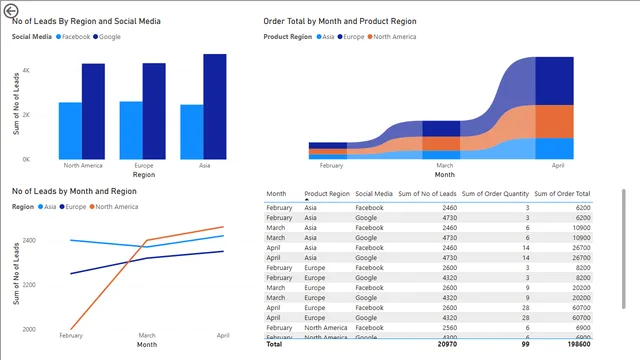This screenshot has width=640, height=360.
Task: Click March axis label in ribbon chart
Action: (x=444, y=165)
